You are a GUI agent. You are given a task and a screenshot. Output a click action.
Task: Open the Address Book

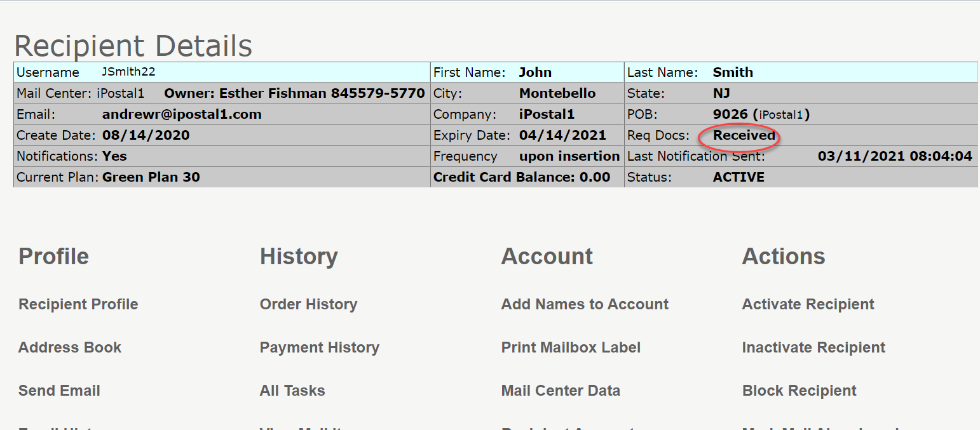[x=69, y=347]
